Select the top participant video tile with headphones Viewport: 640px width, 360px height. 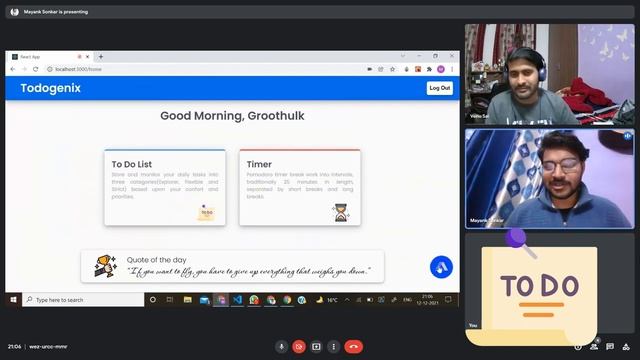(550, 74)
